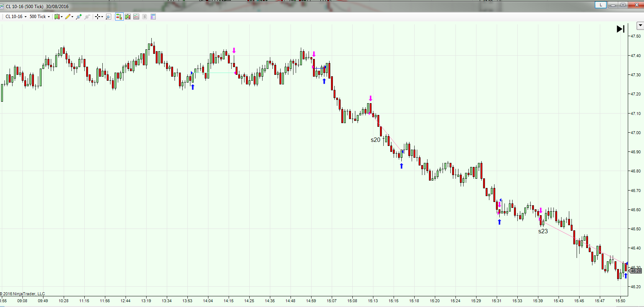Viewport: 644px width, 307px height.
Task: Open the Indicators dialog icon
Action: point(136,17)
